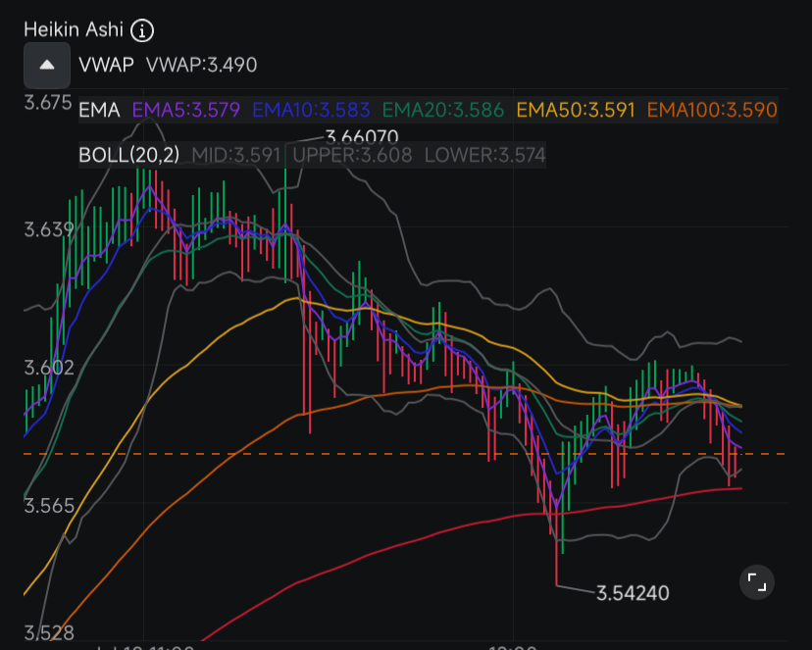
Task: Select the EMA100:3.590 legend entry
Action: [713, 110]
